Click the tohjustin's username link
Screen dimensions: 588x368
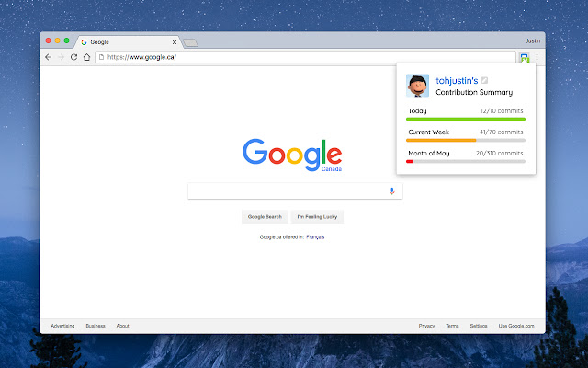pos(457,80)
